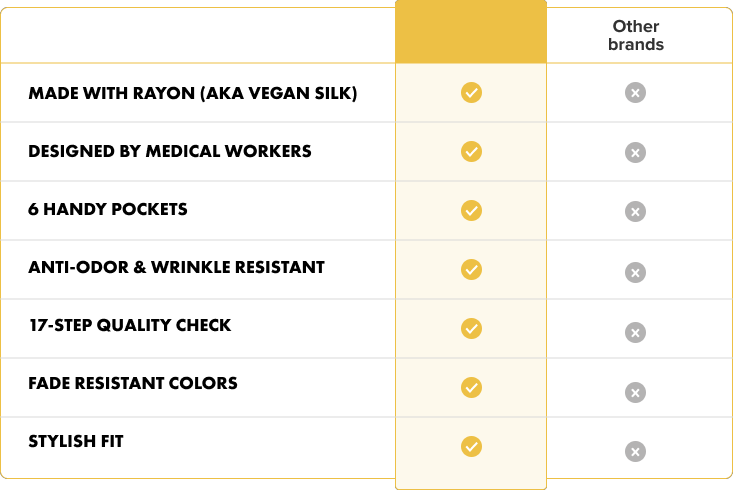Click the gray X for Anti-Odor & Wrinkle Resistant
733x490 pixels.
pyautogui.click(x=635, y=272)
